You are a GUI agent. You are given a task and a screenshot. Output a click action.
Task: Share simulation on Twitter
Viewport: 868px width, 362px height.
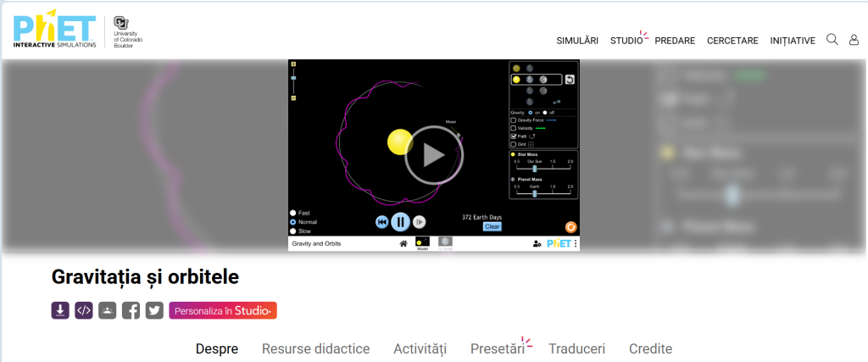pos(154,310)
